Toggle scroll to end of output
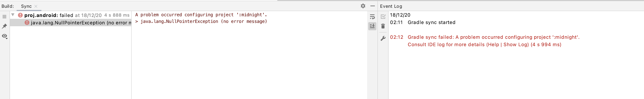The height and width of the screenshot is (99, 644). pyautogui.click(x=372, y=26)
